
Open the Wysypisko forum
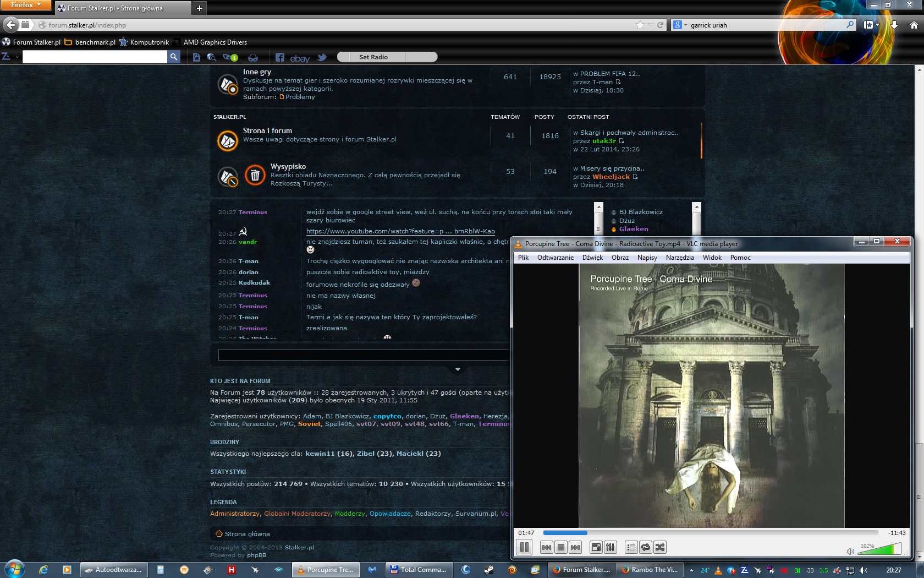(x=288, y=166)
